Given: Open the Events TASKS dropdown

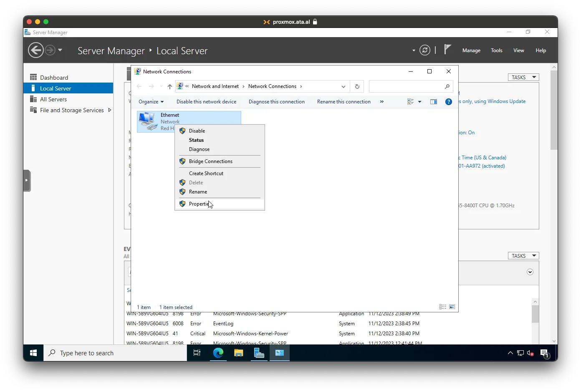Looking at the screenshot, I should click(x=523, y=256).
